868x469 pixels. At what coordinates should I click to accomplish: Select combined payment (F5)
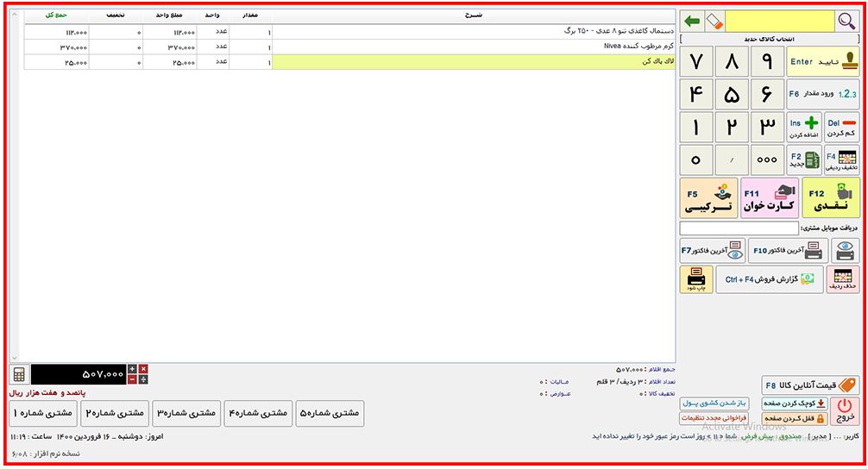pyautogui.click(x=708, y=198)
